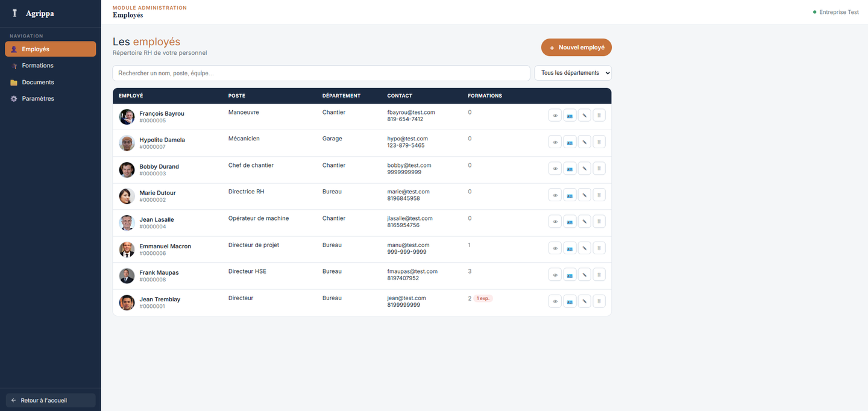
Task: Click the pencil icon in Jean Tremblay's row
Action: (x=584, y=301)
